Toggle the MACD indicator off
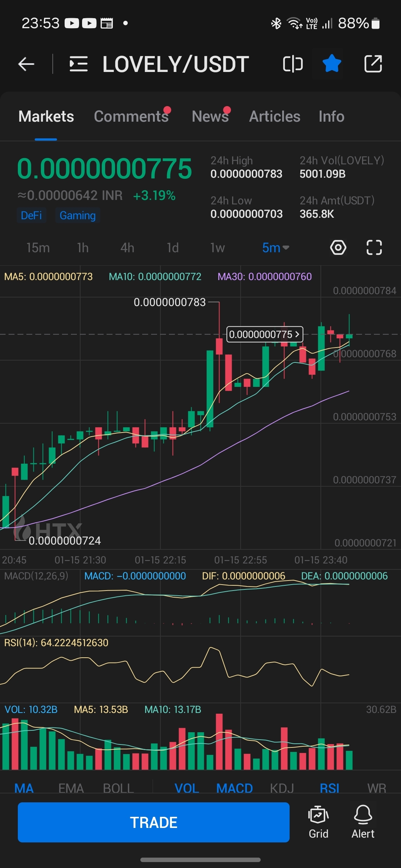Viewport: 401px width, 868px height. [x=234, y=788]
